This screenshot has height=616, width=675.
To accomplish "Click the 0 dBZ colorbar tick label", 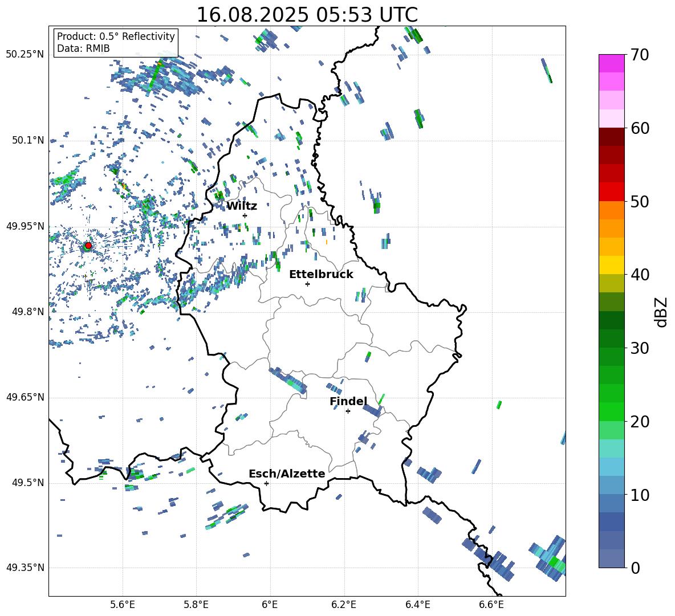I will pos(635,568).
